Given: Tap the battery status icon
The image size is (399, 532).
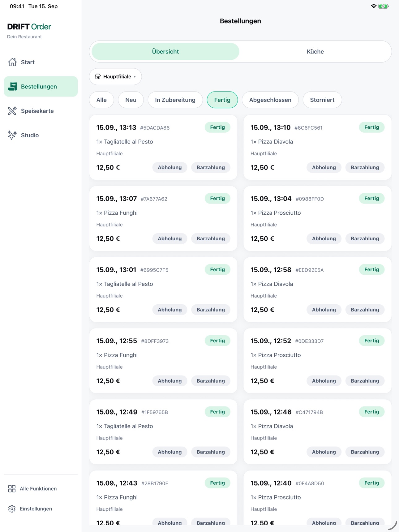Looking at the screenshot, I should 384,6.
